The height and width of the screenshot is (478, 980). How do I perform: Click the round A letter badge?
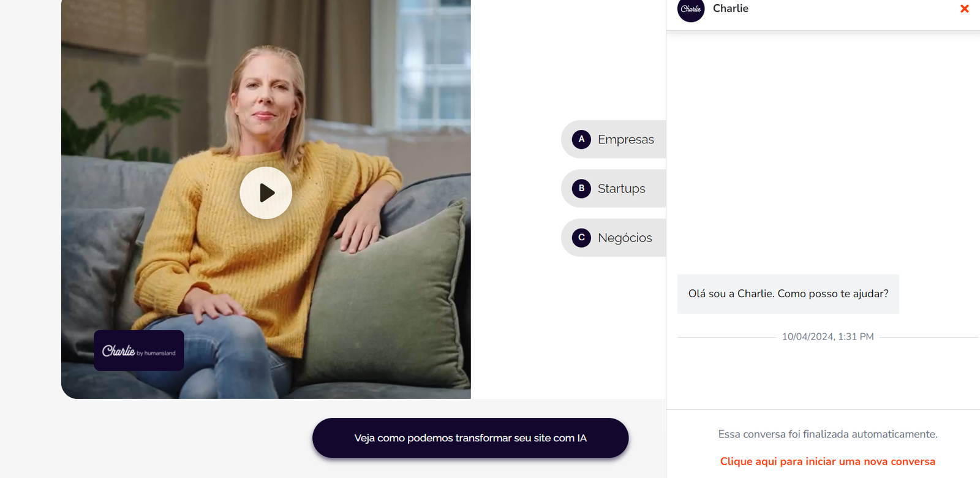581,139
